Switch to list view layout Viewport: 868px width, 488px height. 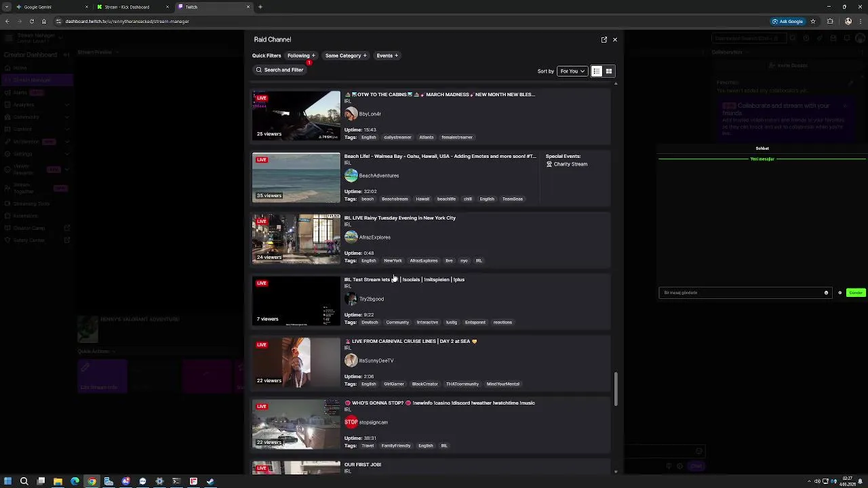click(597, 71)
